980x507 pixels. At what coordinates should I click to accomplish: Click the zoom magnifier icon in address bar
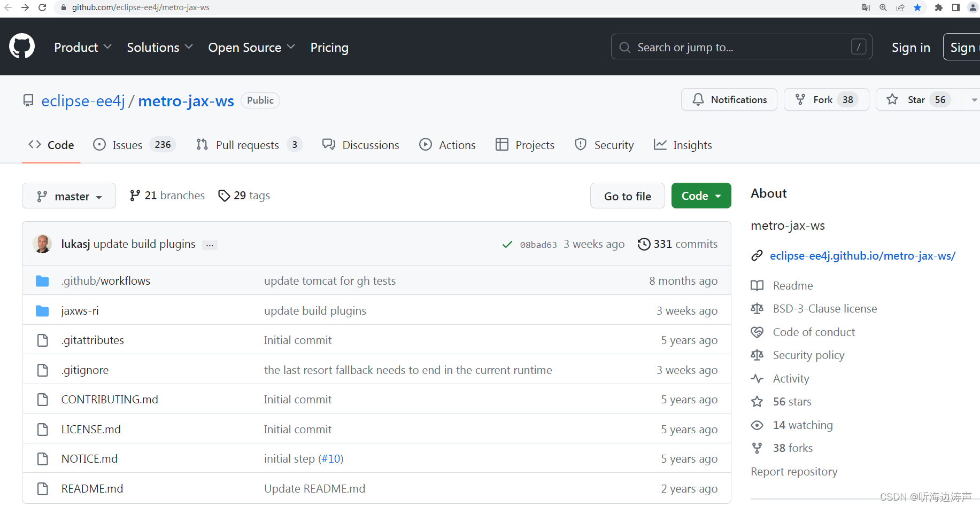(x=883, y=7)
